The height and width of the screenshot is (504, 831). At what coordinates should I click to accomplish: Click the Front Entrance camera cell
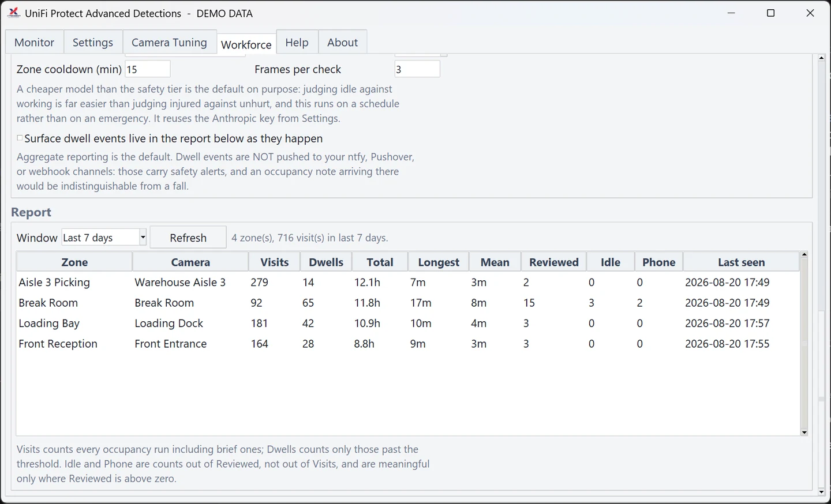coord(171,344)
